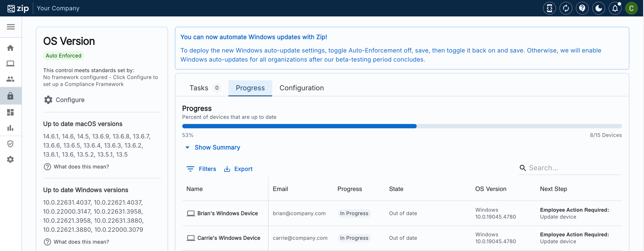Open the shield checkmark sidebar icon
Image resolution: width=644 pixels, height=251 pixels.
(x=10, y=144)
